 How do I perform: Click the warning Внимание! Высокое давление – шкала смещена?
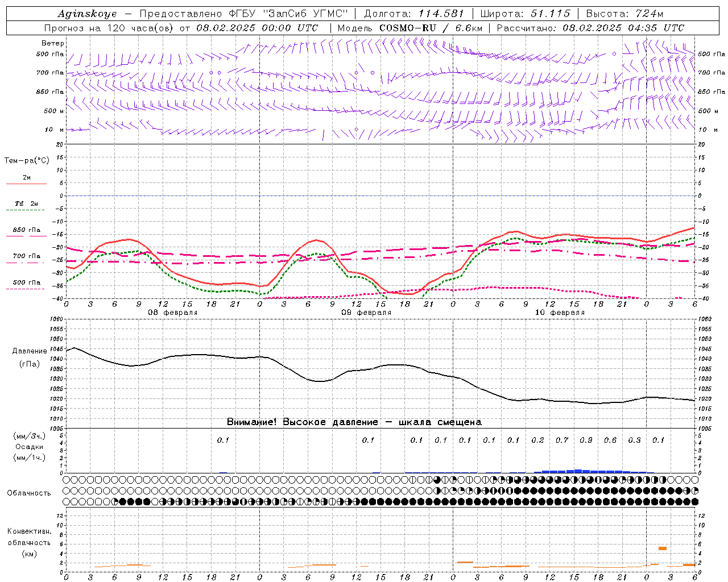click(x=354, y=422)
